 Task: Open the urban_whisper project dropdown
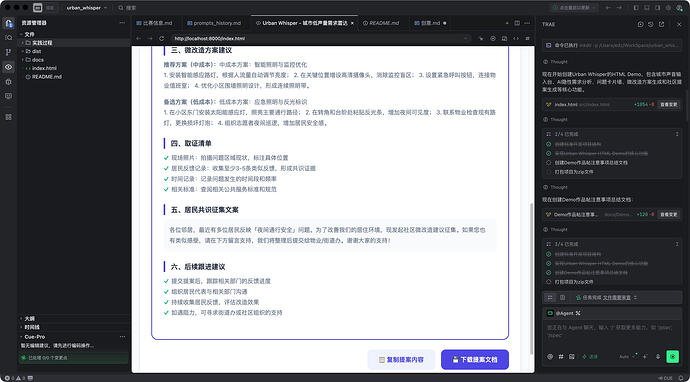[x=87, y=7]
